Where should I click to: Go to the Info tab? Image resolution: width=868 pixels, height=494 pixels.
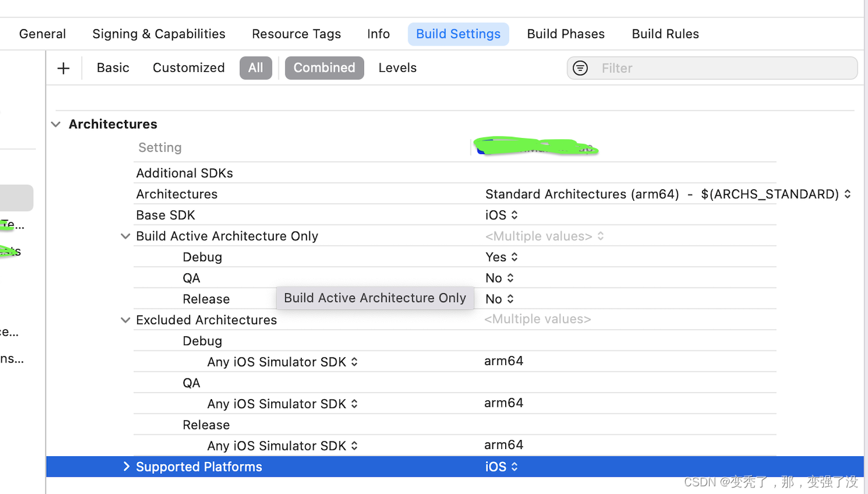click(x=378, y=34)
